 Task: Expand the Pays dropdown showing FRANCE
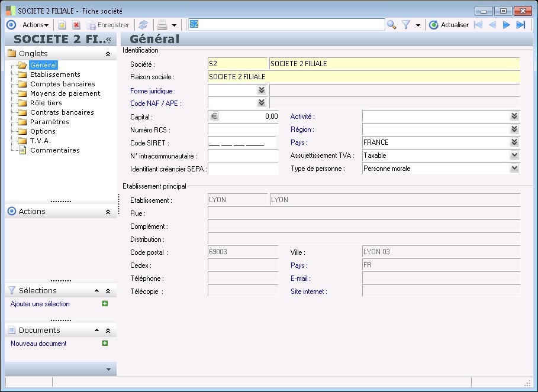pyautogui.click(x=514, y=142)
